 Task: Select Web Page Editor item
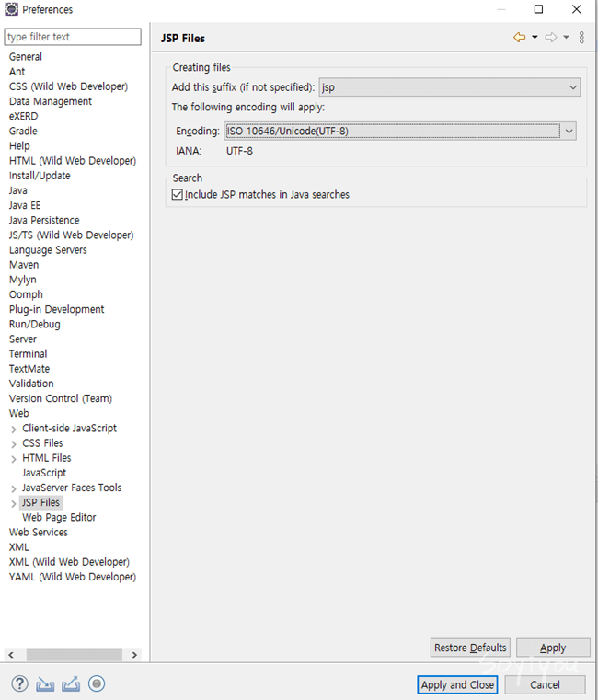pos(59,517)
